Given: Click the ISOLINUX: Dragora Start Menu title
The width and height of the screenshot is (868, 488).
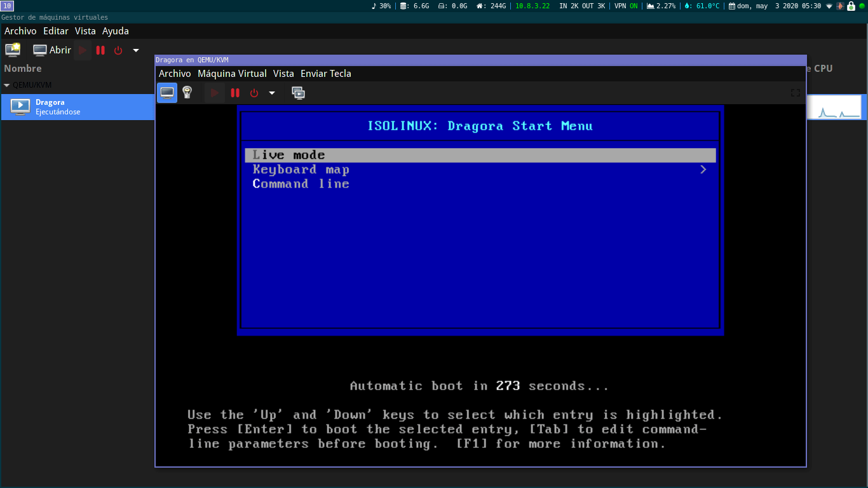Looking at the screenshot, I should (x=480, y=126).
